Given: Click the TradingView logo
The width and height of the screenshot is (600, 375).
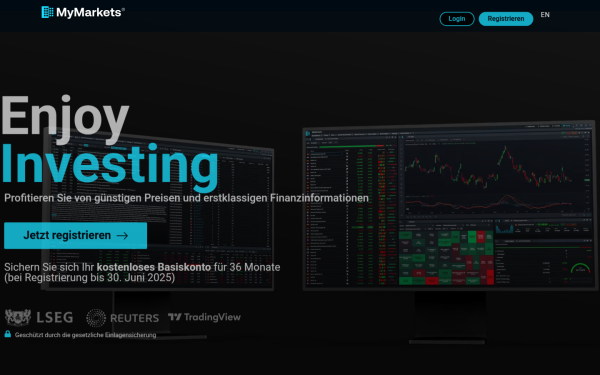Looking at the screenshot, I should (x=204, y=317).
